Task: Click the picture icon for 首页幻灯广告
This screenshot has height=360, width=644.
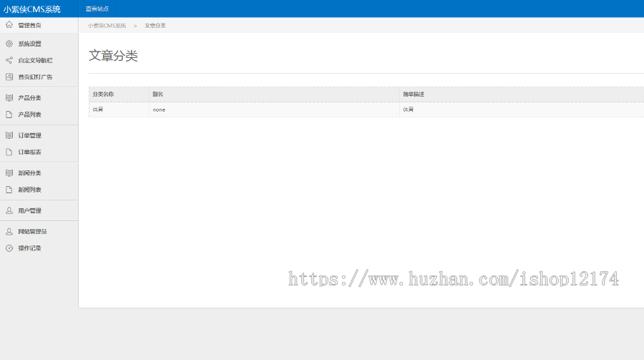Action: [x=9, y=77]
